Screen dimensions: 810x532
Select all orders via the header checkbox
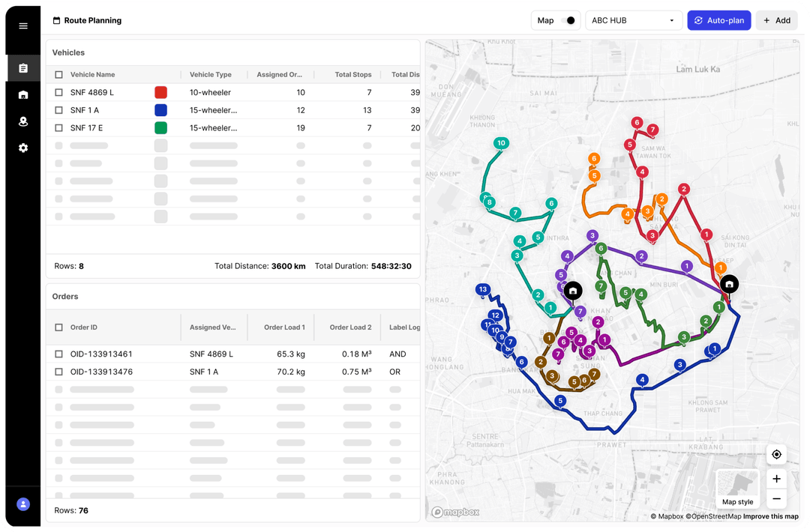58,327
